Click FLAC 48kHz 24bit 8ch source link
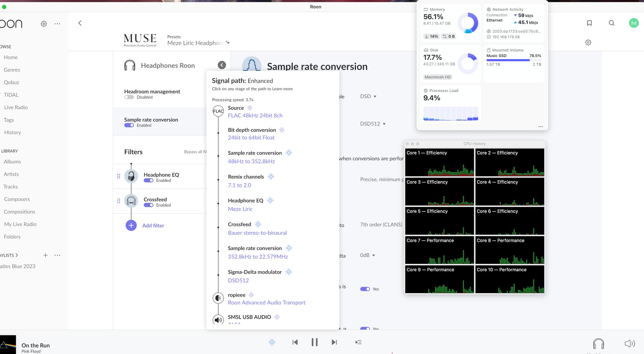This screenshot has width=644, height=354. [255, 115]
